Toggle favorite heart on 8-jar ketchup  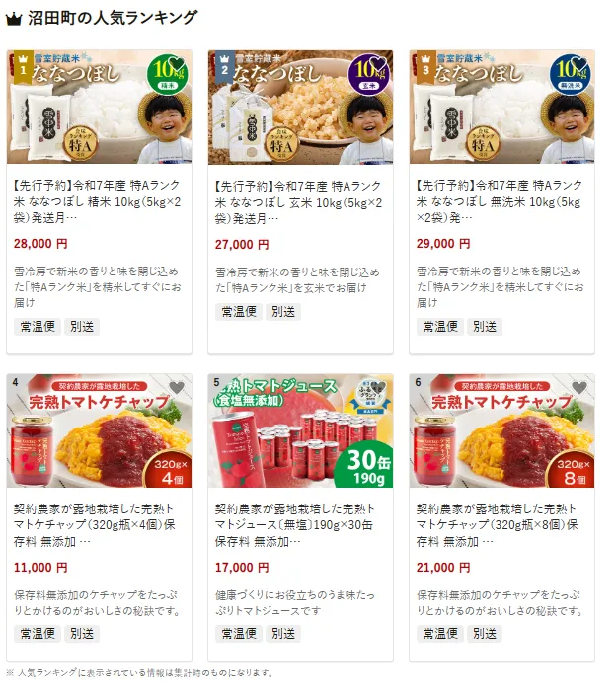point(579,387)
